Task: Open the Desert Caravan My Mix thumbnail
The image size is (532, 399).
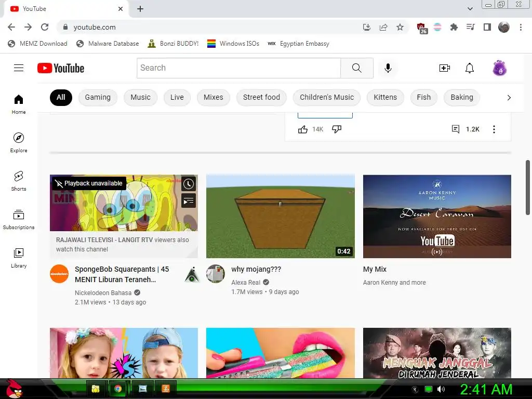Action: 437,217
